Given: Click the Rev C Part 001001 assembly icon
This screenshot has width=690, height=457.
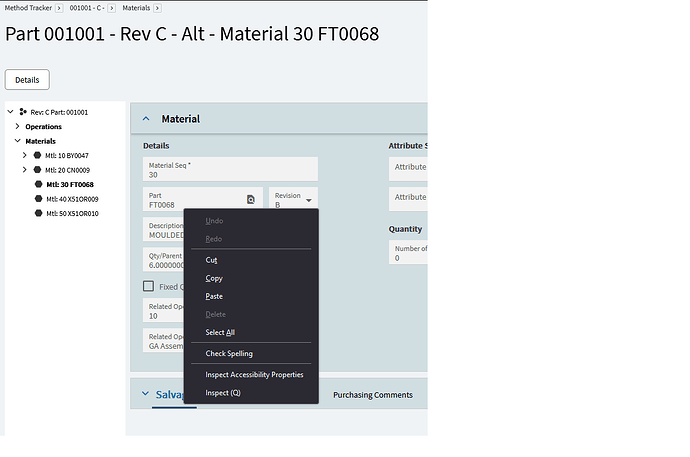Looking at the screenshot, I should pos(23,112).
